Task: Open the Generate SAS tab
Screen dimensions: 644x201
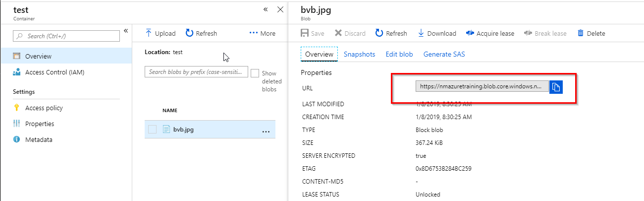Action: click(444, 54)
